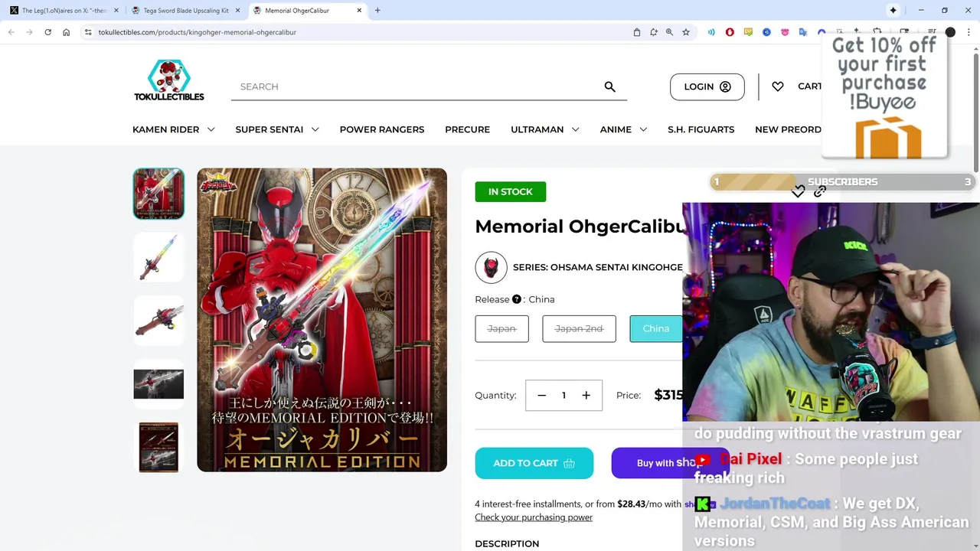This screenshot has height=551, width=980.
Task: Click the Google Translate extension icon
Action: pyautogui.click(x=803, y=32)
